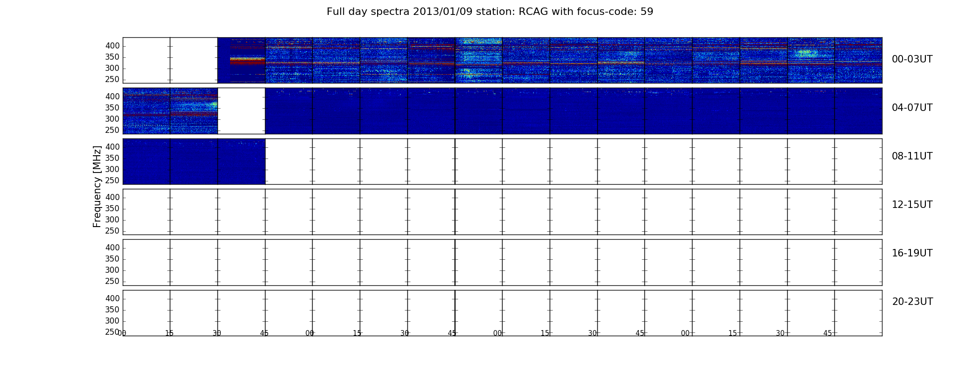Click the 350 tick in the 04-07UT row
Viewport: 980px width, 373px height.
112,108
